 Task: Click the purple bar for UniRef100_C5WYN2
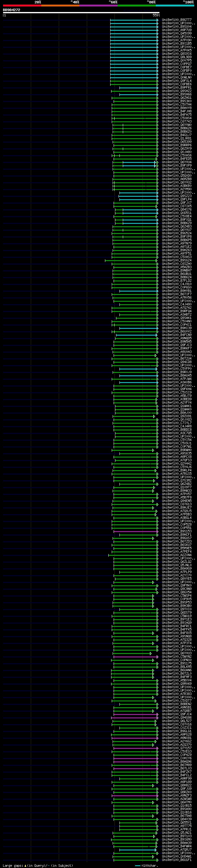pos(136,657)
